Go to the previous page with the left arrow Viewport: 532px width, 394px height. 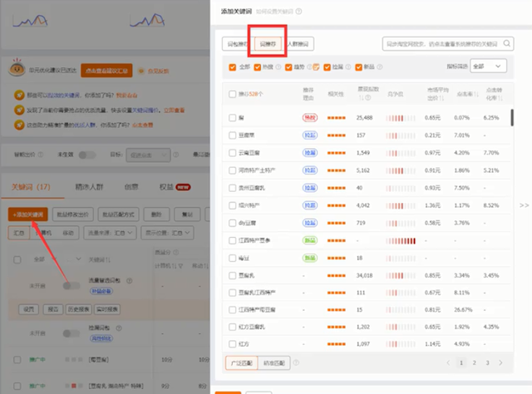point(448,362)
